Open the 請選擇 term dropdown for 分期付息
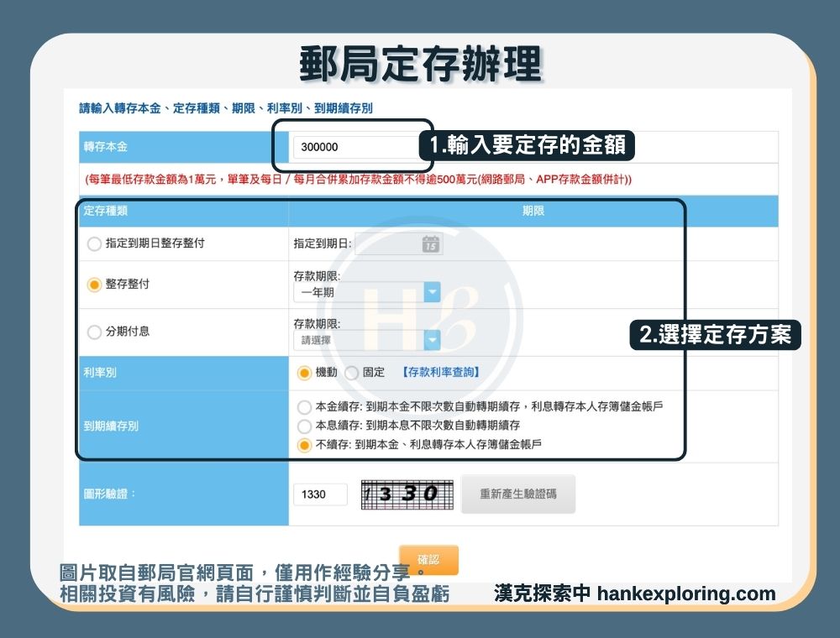 pyautogui.click(x=367, y=340)
